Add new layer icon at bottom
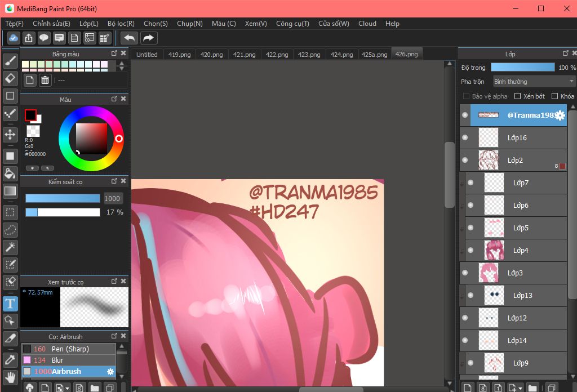This screenshot has height=392, width=577. point(468,387)
